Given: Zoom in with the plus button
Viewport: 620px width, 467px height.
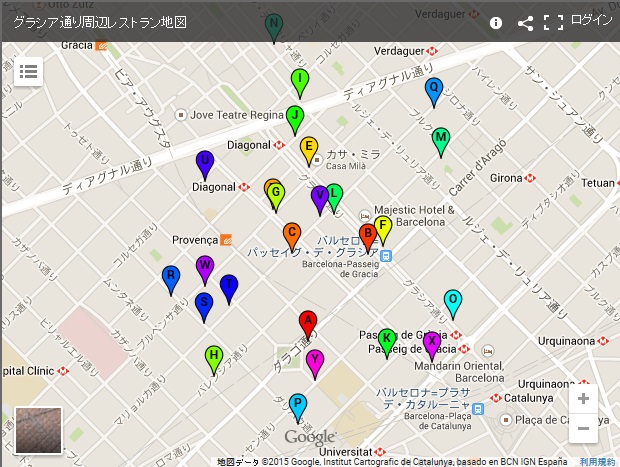Looking at the screenshot, I should [x=583, y=399].
